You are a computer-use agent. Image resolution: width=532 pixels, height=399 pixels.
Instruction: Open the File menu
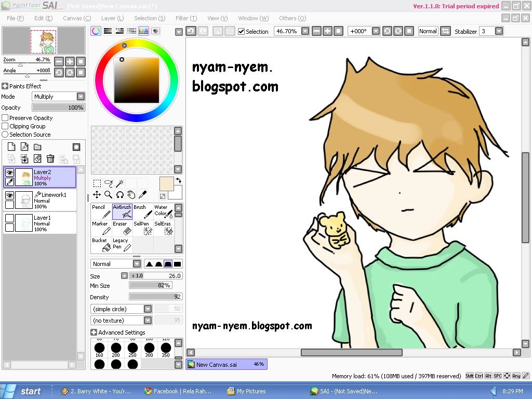pyautogui.click(x=16, y=18)
